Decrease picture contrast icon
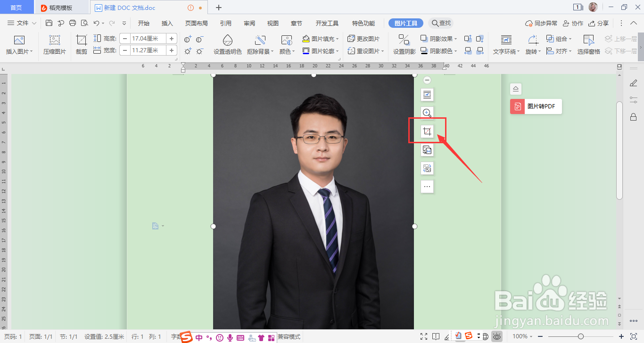 (200, 39)
